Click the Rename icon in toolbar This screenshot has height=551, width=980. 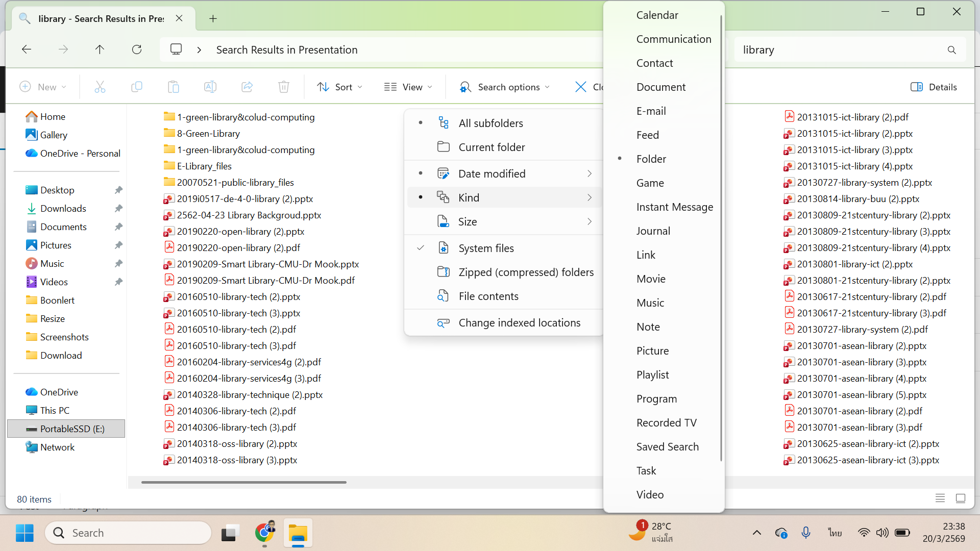pyautogui.click(x=210, y=87)
